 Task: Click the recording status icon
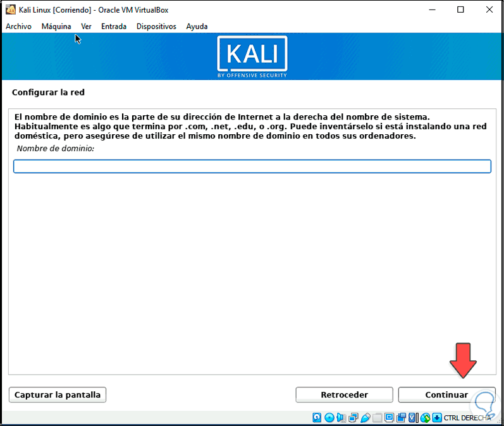(x=401, y=418)
